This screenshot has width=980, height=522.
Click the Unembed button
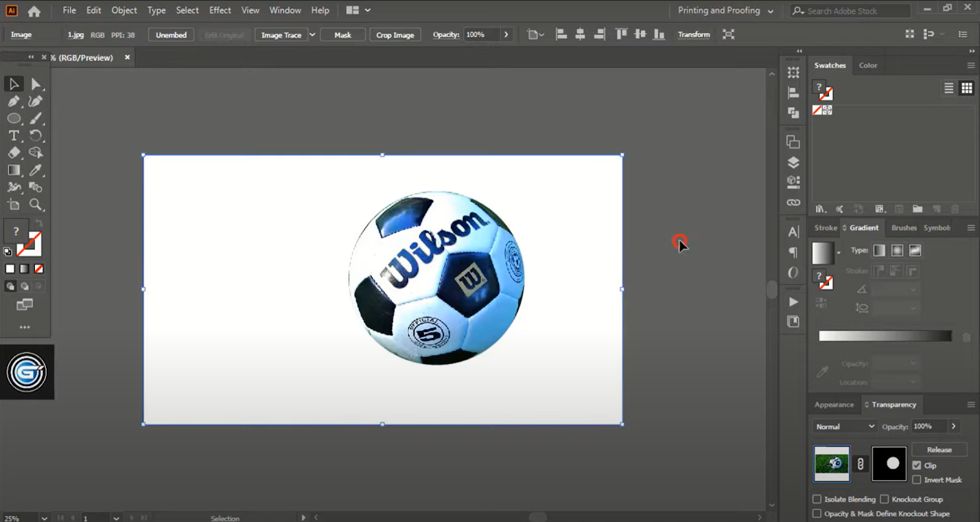171,35
